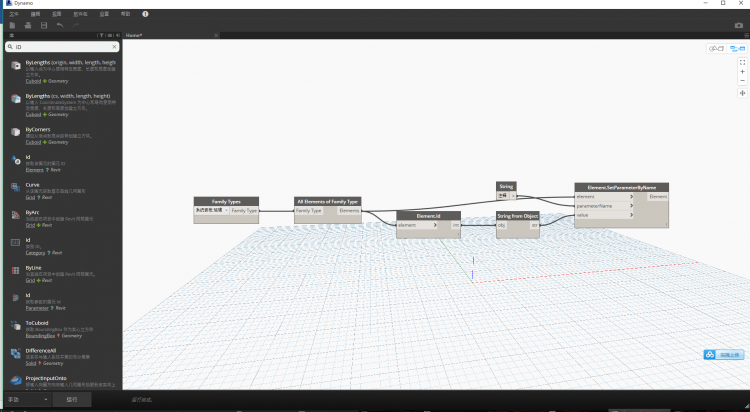Open the workspace tab list hamburger icon
The width and height of the screenshot is (750, 412).
[x=746, y=35]
